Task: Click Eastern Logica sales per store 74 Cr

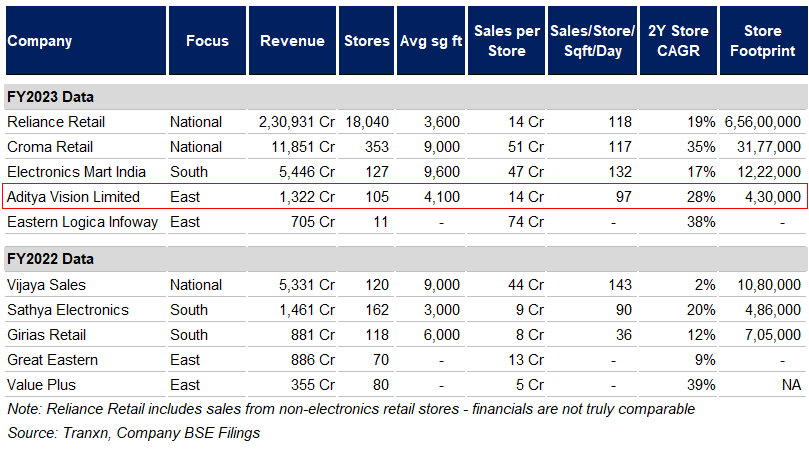Action: tap(526, 222)
